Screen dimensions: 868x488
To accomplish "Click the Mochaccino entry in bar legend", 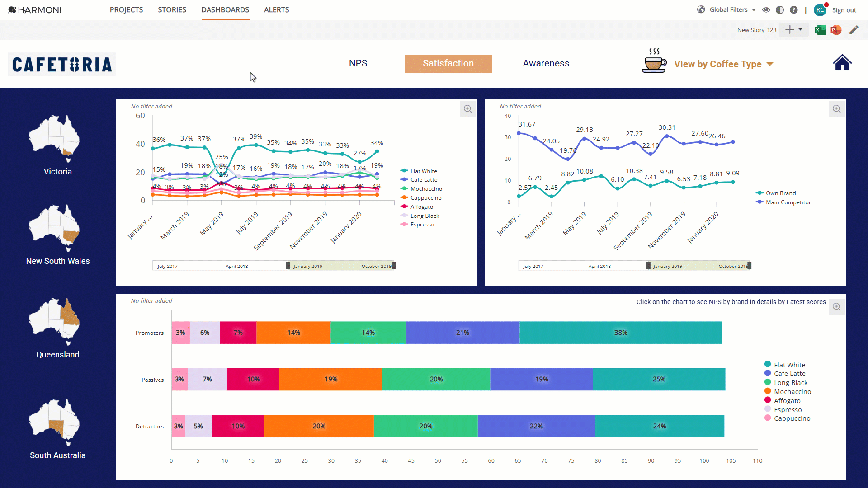I will (x=788, y=391).
